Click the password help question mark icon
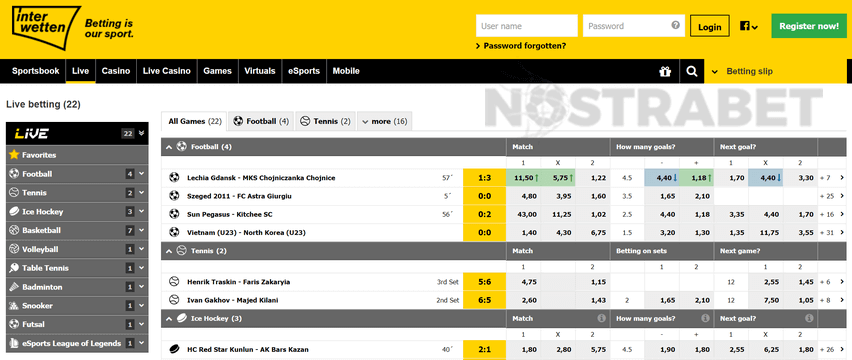This screenshot has height=360, width=852. pyautogui.click(x=675, y=25)
